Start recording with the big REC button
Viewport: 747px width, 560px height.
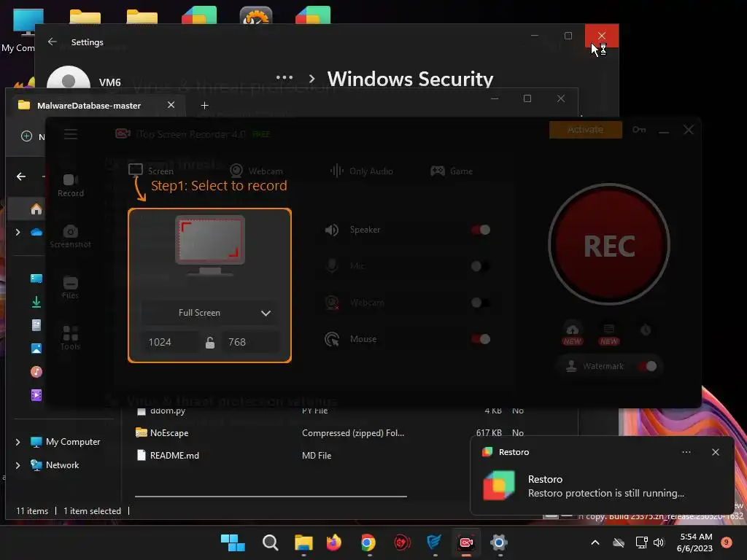pos(609,245)
